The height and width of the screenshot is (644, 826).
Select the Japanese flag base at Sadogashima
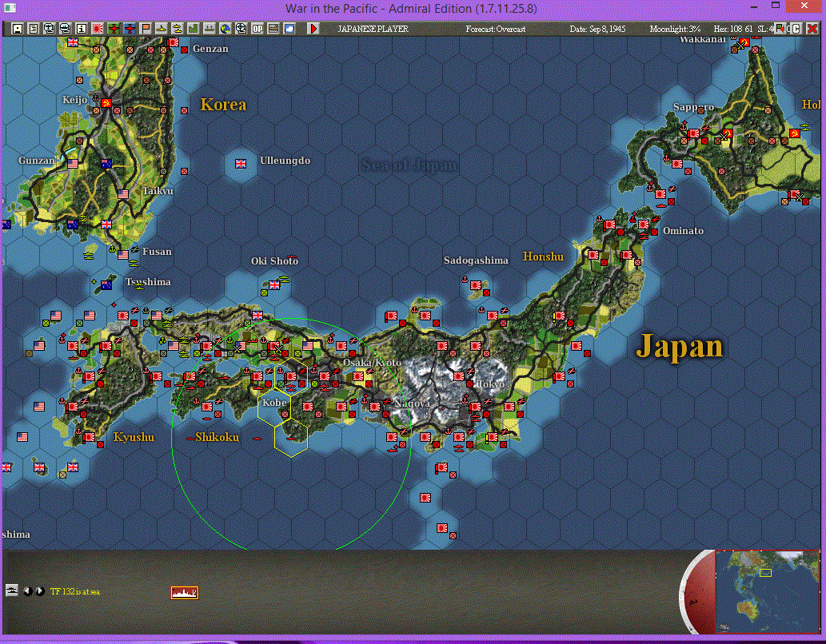tap(476, 285)
